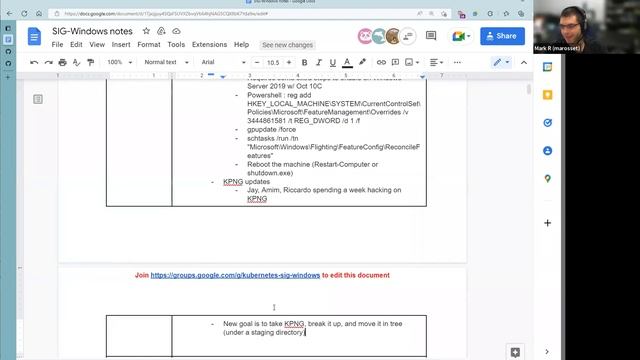Screen dimensions: 640x360
Task: Redo the last action
Action: (49, 62)
